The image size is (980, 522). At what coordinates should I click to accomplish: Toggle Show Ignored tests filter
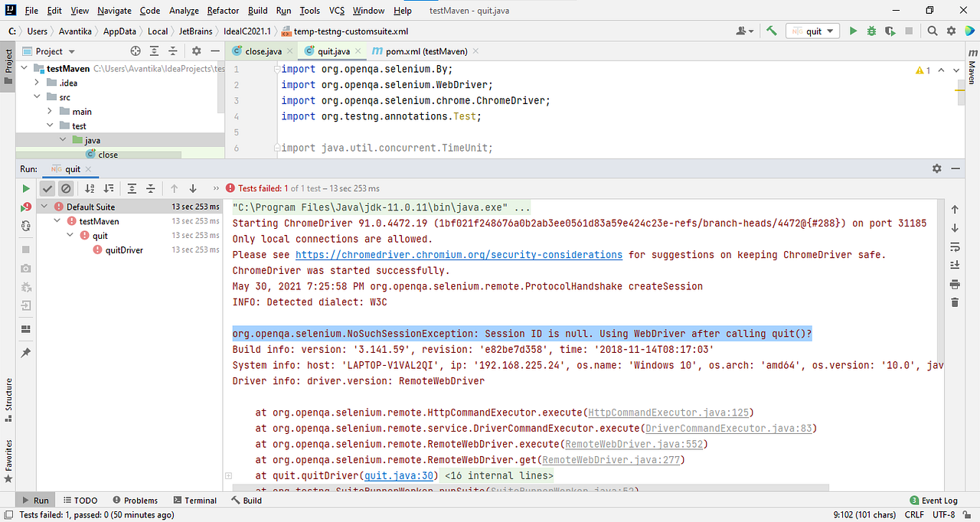click(67, 188)
